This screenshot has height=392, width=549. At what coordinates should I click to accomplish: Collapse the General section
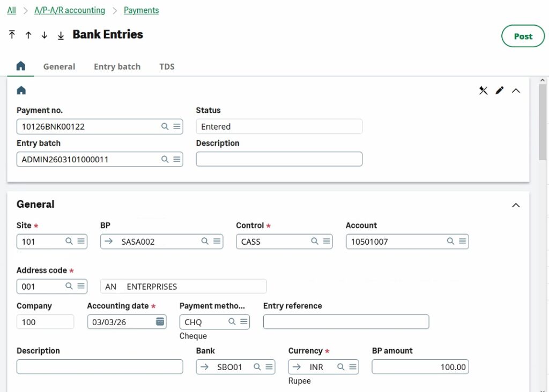pyautogui.click(x=516, y=205)
